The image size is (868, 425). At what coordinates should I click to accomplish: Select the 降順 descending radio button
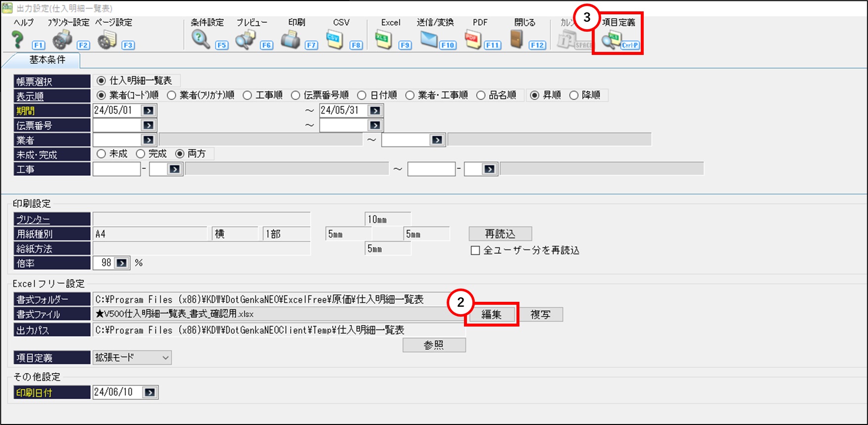(x=574, y=95)
